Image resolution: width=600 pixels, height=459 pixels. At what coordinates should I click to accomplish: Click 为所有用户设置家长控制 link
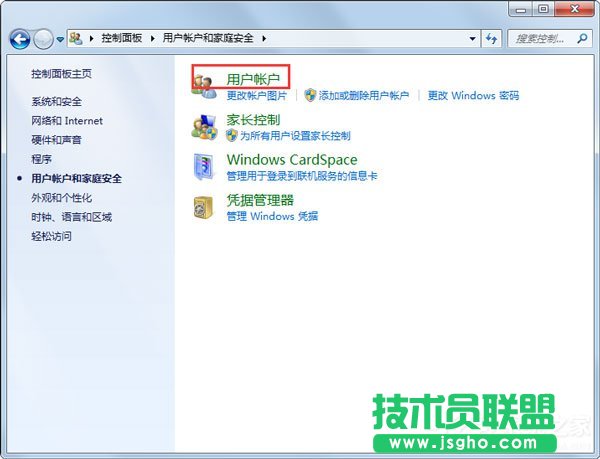pos(295,135)
